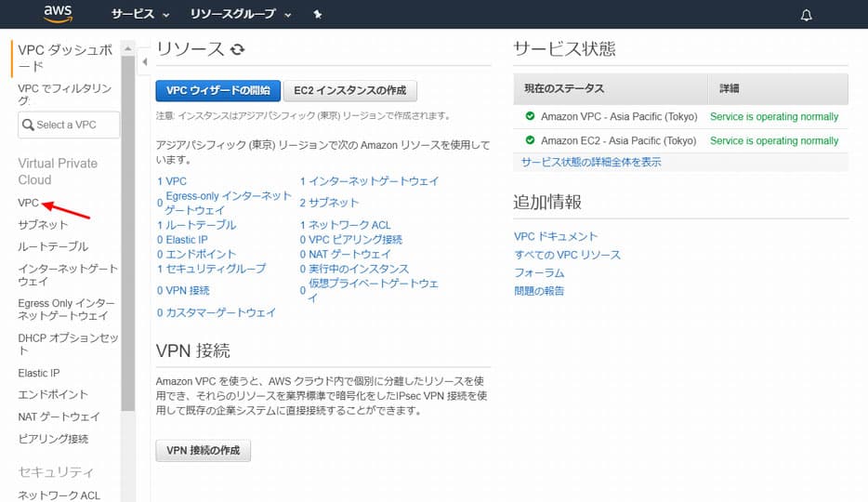Screen dimensions: 868x502
Task: Collapse the sidebar with the left triangle handle
Action: (144, 62)
